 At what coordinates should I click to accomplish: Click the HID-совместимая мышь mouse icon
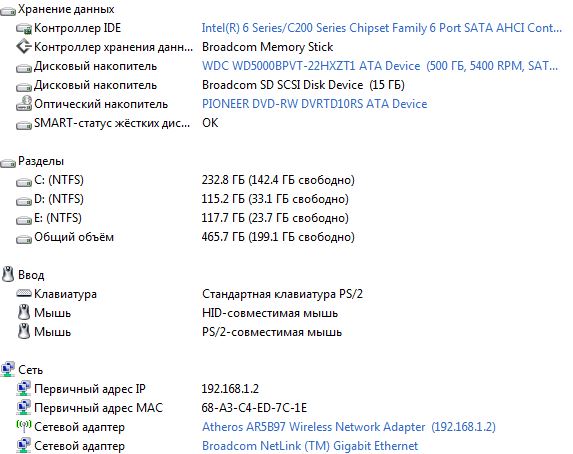(x=24, y=313)
